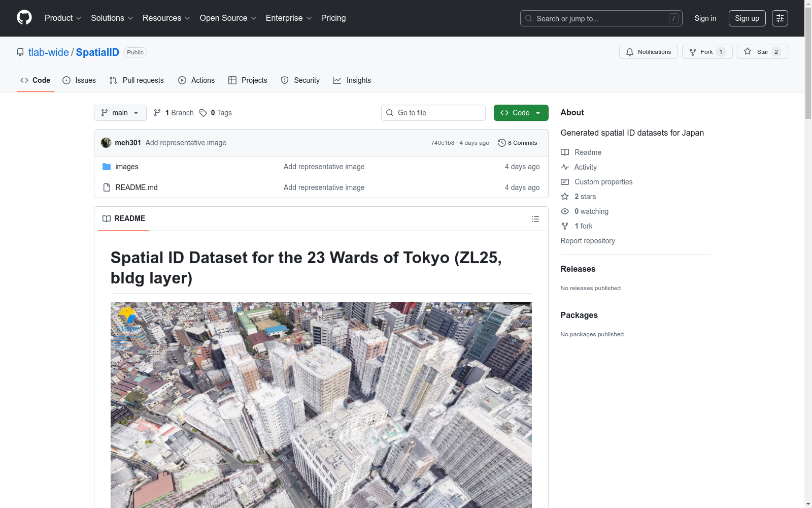Click the Sign in link
This screenshot has height=508, width=812.
pos(705,18)
